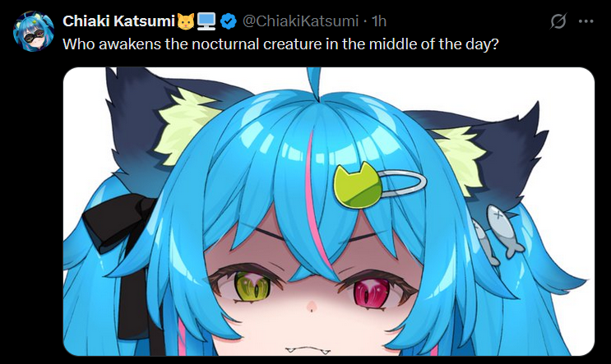Click the cat emoji beside the display name
The image size is (611, 364).
click(186, 21)
